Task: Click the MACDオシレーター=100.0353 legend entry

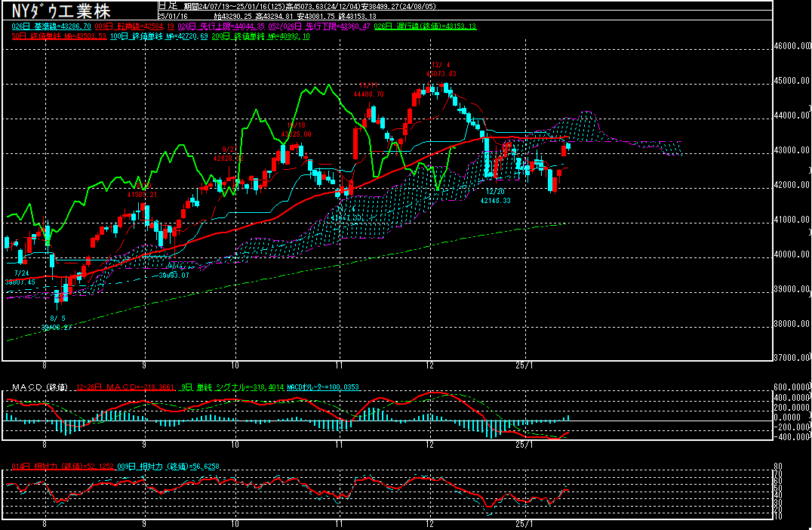Action: (x=323, y=387)
